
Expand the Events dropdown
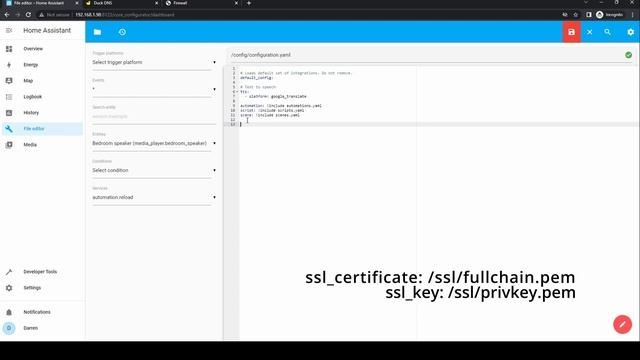(x=154, y=89)
